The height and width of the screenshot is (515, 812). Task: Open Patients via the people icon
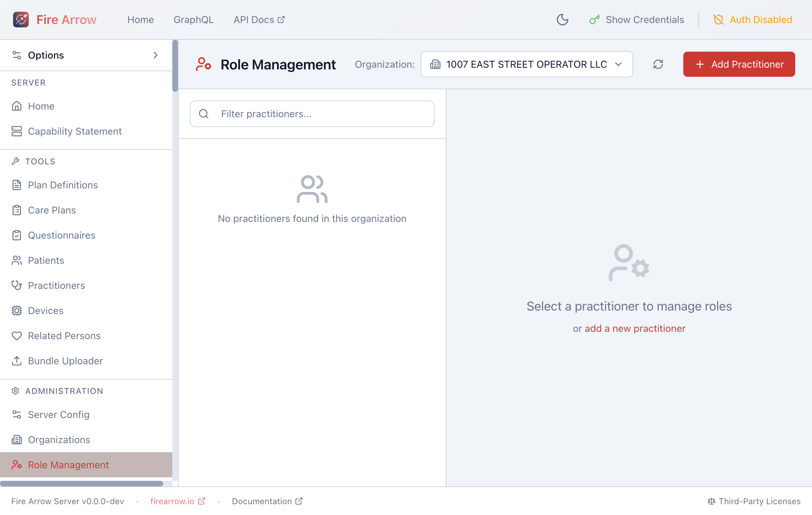(16, 260)
